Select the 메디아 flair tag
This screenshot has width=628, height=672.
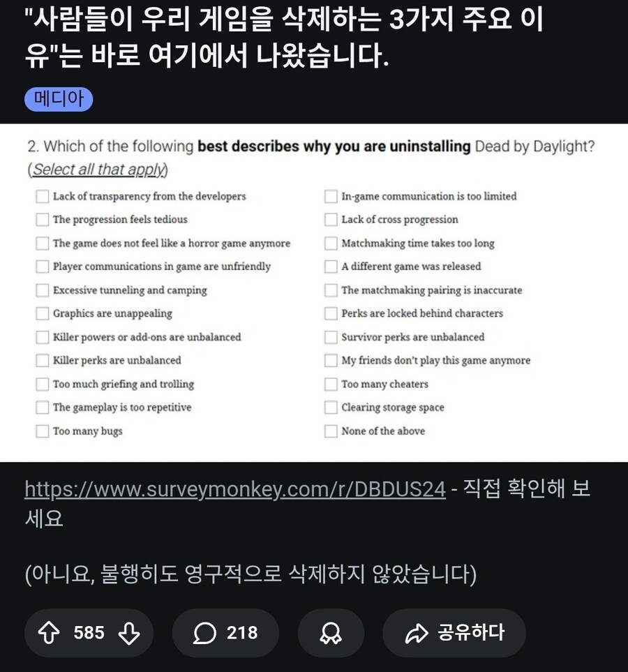(59, 99)
